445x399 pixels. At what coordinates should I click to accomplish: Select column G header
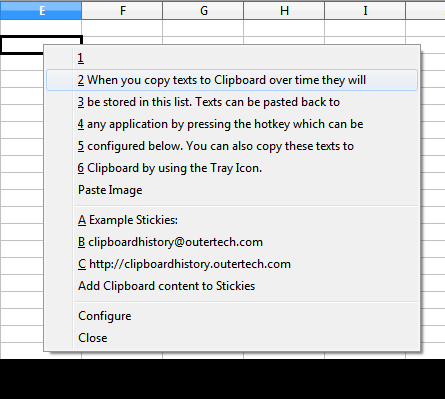203,11
